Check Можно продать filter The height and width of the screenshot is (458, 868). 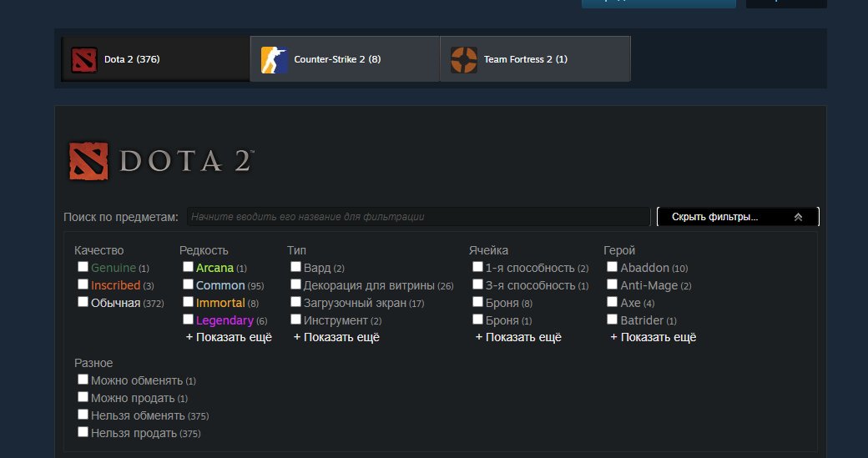click(x=83, y=397)
